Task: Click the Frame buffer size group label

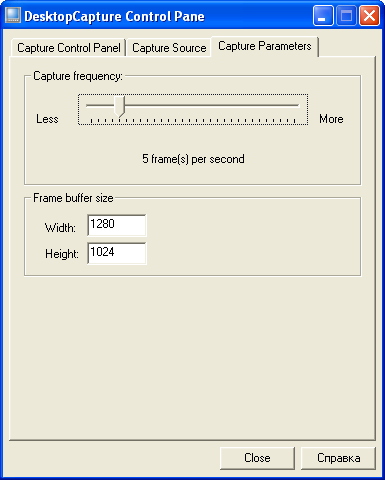Action: (73, 198)
